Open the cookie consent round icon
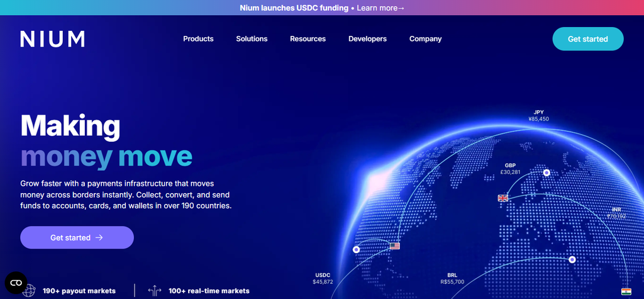Viewport: 644px width, 299px height. 16,283
